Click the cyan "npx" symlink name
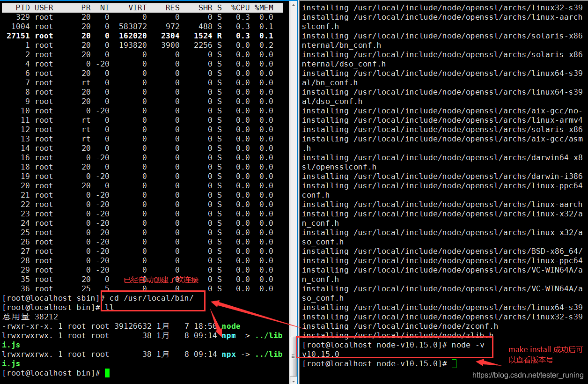 [228, 354]
